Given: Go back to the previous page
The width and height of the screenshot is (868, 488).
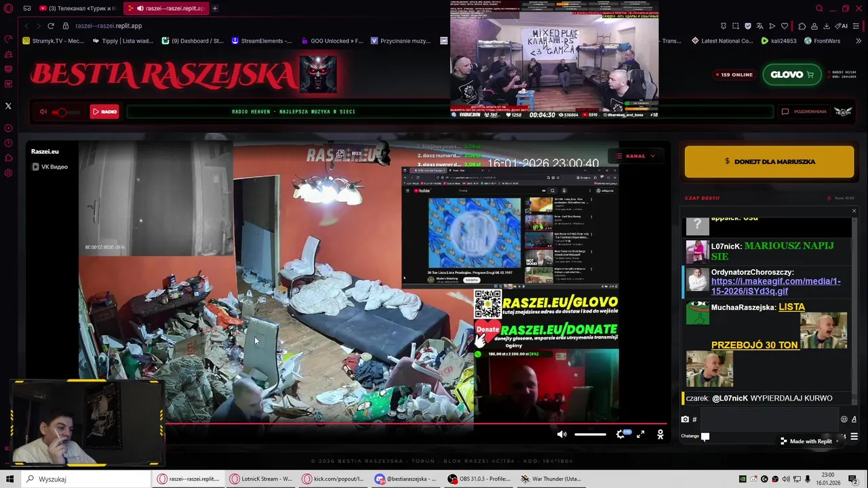Looking at the screenshot, I should click(26, 26).
